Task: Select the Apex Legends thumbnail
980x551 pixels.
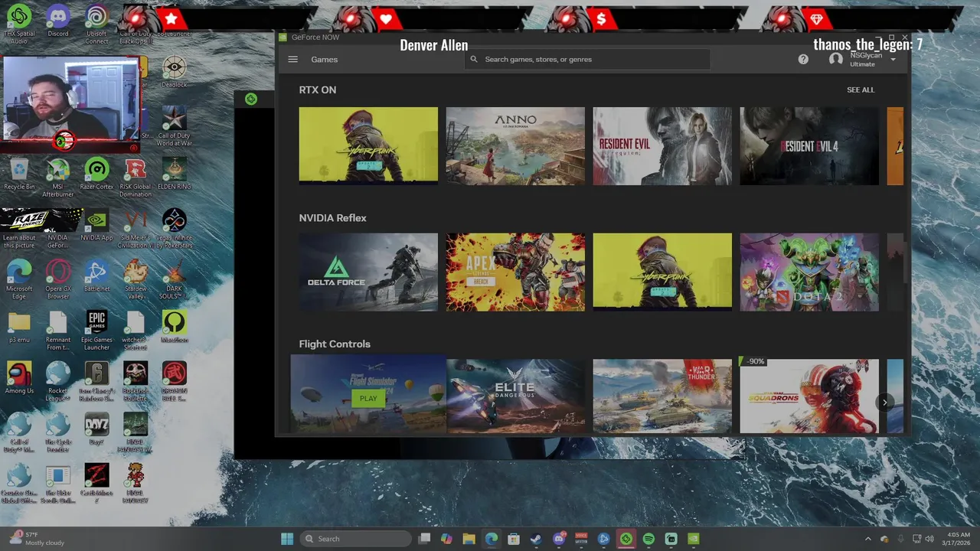Action: pyautogui.click(x=515, y=272)
